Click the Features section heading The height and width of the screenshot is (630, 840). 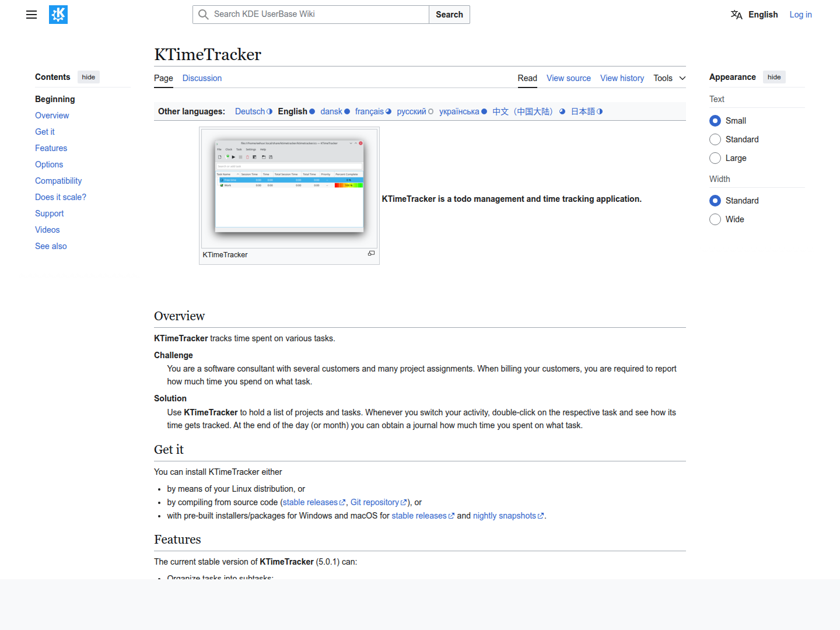pos(177,539)
